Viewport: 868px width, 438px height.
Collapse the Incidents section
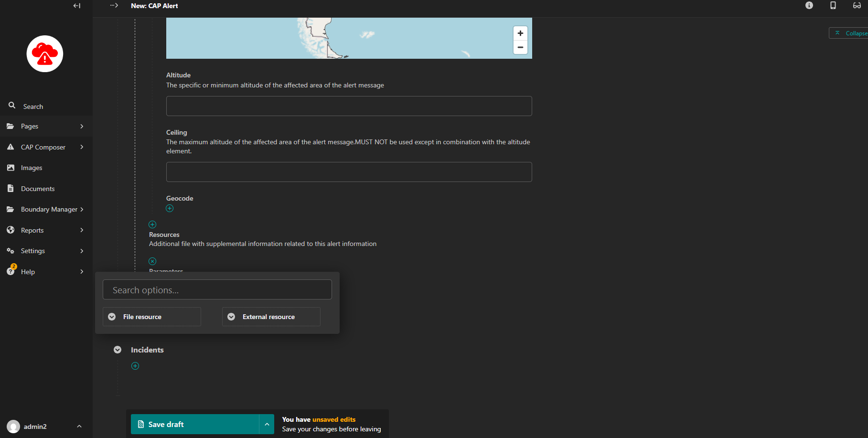coord(118,350)
